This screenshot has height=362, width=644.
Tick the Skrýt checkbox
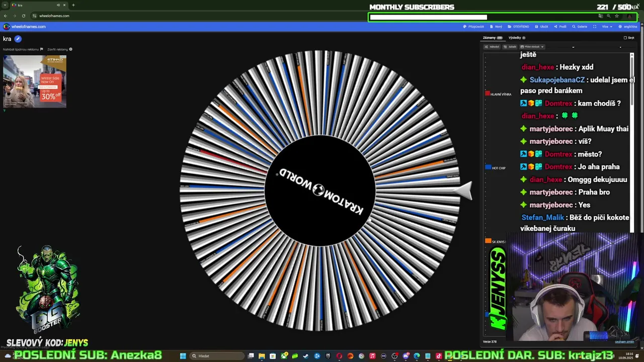625,38
